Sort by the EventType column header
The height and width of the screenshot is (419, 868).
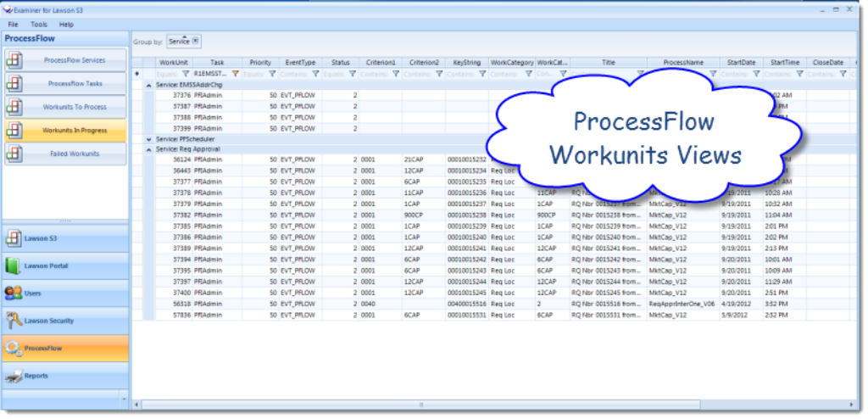(x=299, y=63)
